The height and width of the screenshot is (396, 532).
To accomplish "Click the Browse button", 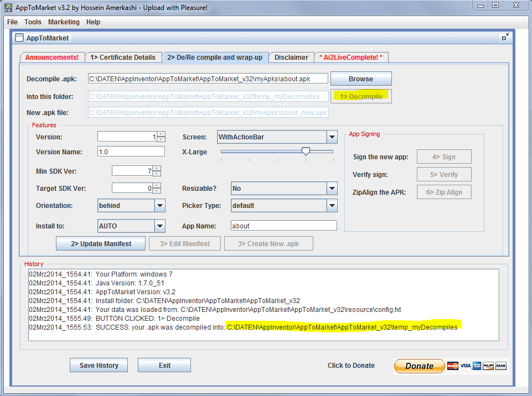I will [361, 79].
